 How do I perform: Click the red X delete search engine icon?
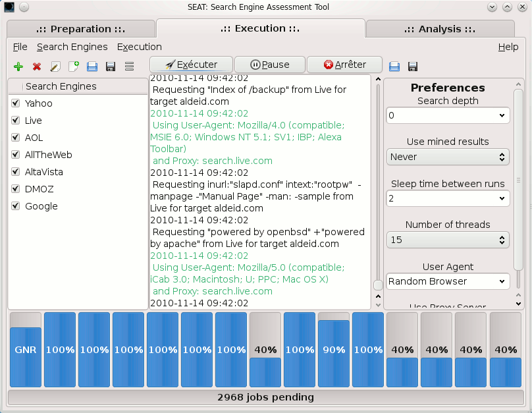pyautogui.click(x=37, y=67)
